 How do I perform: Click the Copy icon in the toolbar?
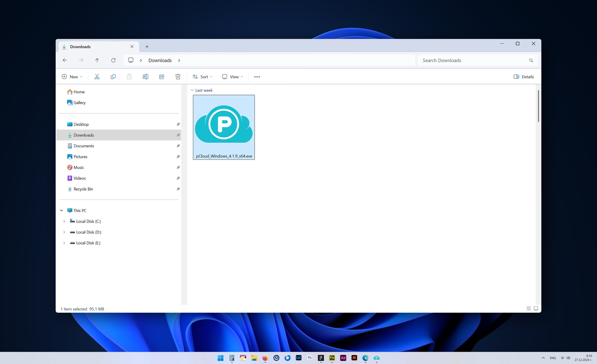click(113, 77)
